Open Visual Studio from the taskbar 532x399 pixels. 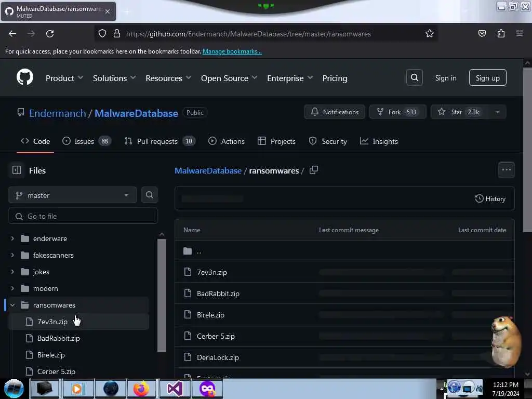175,389
